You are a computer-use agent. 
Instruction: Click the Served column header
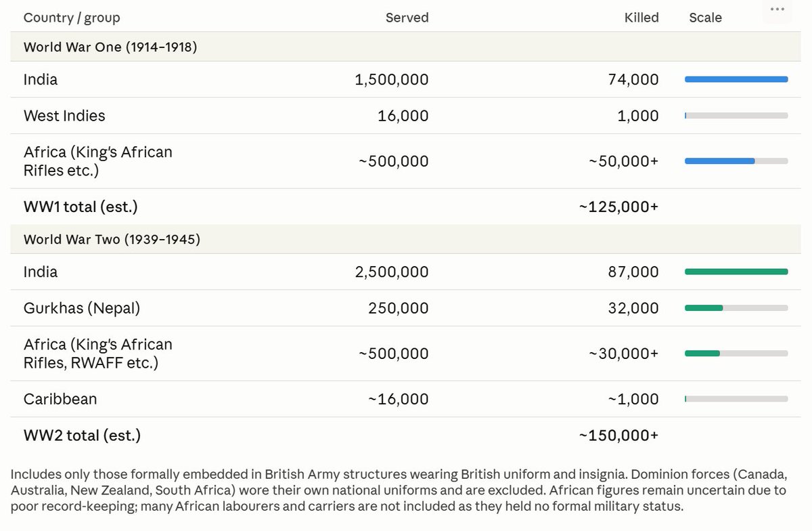(x=407, y=18)
